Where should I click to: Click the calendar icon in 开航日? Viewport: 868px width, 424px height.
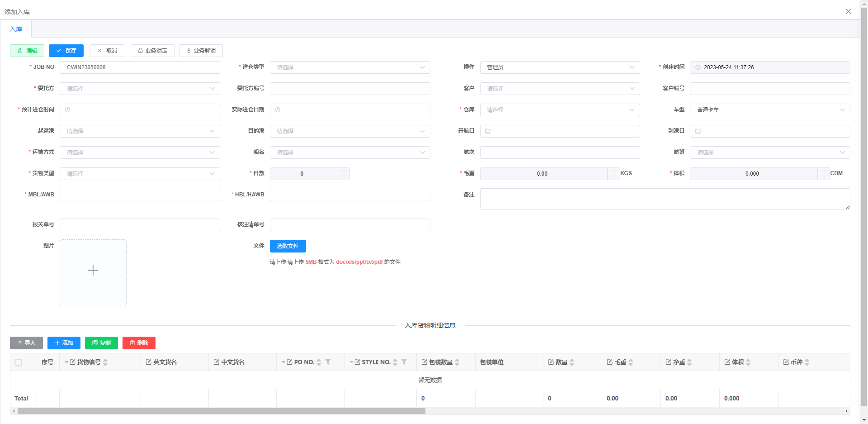pos(488,131)
